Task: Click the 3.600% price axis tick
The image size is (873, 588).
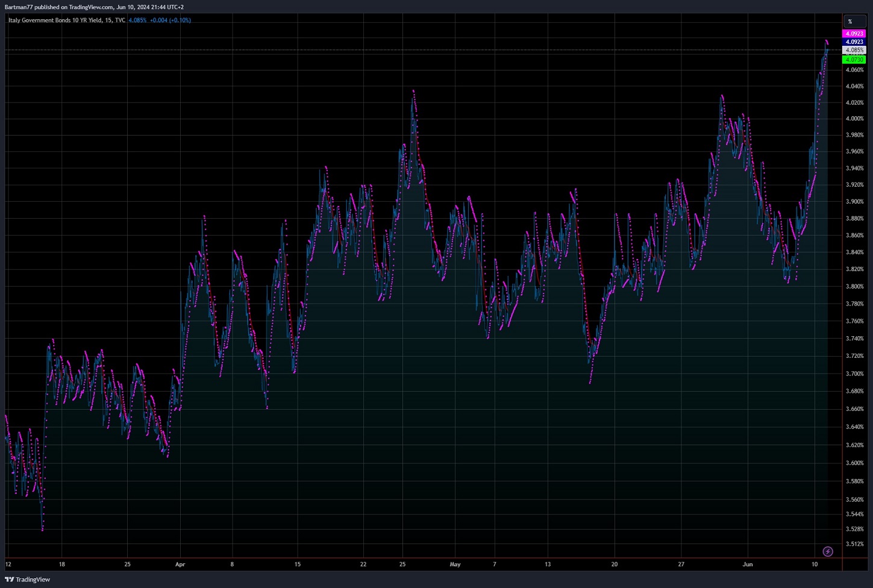Action: tap(854, 463)
